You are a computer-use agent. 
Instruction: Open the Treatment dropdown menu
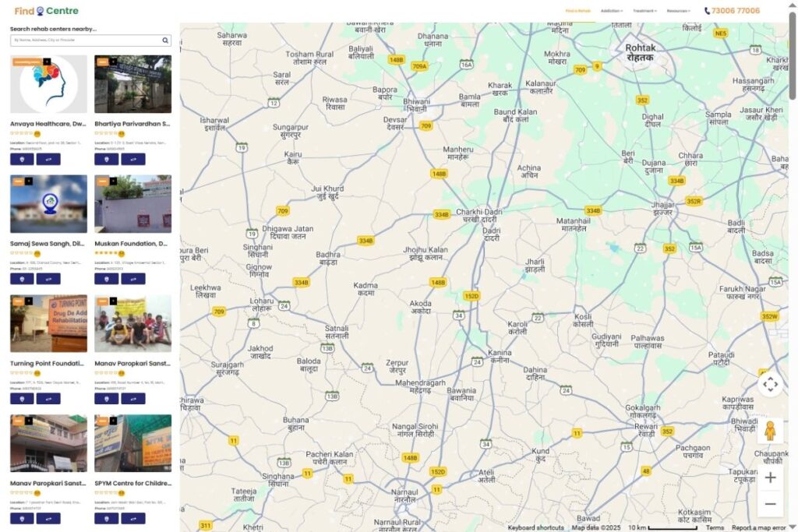(x=644, y=9)
